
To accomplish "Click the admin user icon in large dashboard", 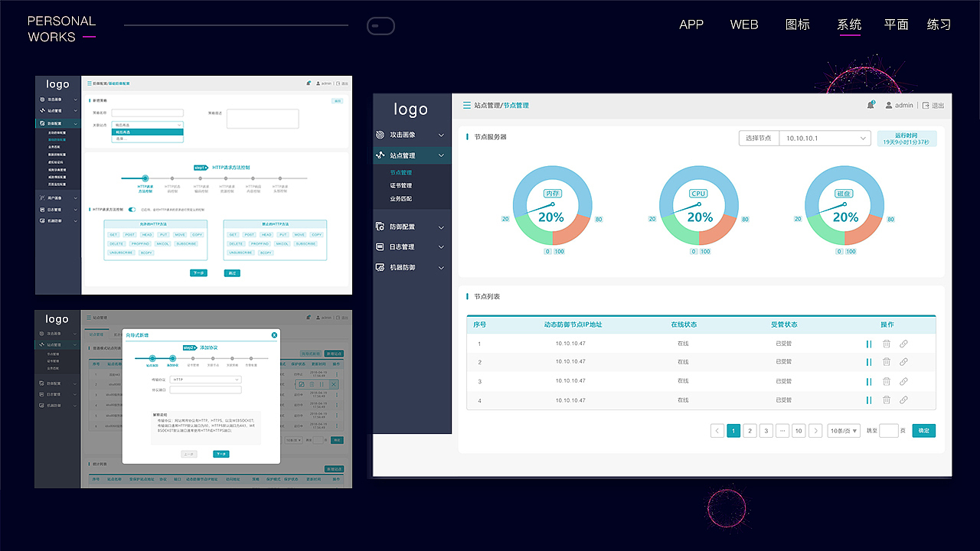I will (x=889, y=106).
